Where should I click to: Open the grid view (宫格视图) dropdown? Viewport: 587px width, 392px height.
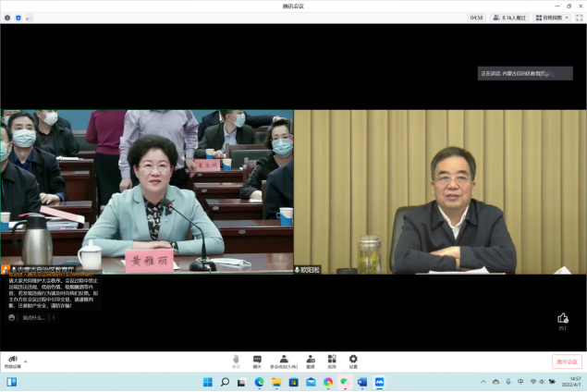550,18
